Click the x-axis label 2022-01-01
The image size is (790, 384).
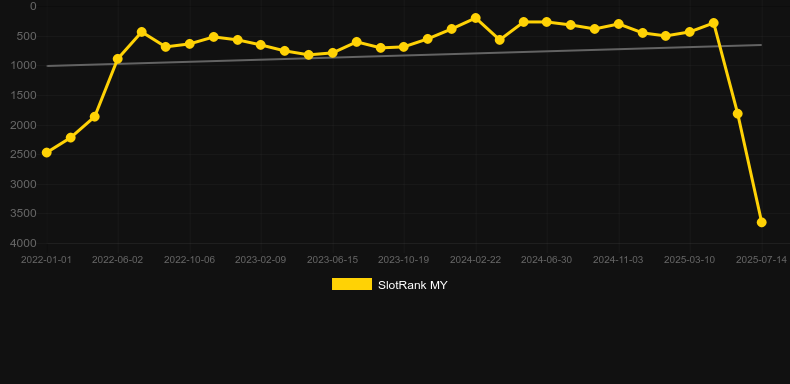(46, 260)
